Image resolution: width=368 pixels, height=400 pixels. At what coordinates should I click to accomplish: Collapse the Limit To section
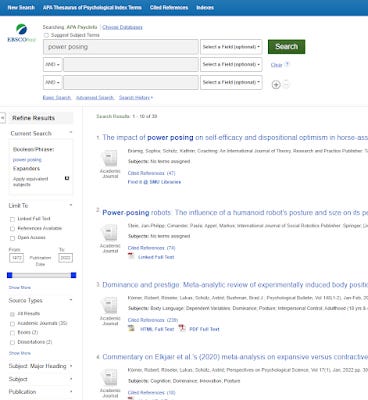71,205
